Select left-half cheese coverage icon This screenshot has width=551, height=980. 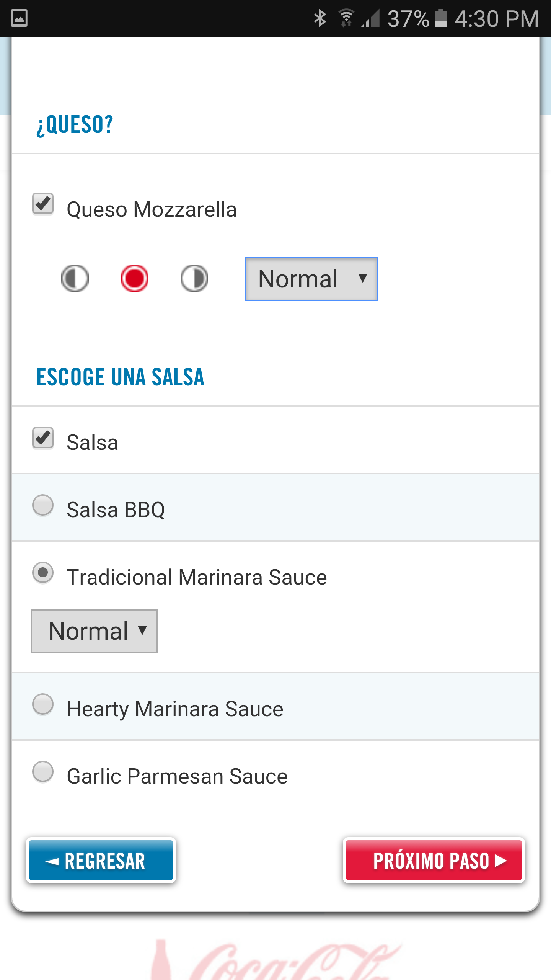coord(75,278)
